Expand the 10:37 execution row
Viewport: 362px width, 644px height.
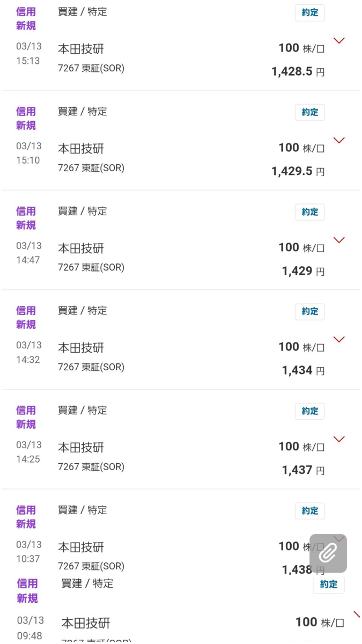339,538
